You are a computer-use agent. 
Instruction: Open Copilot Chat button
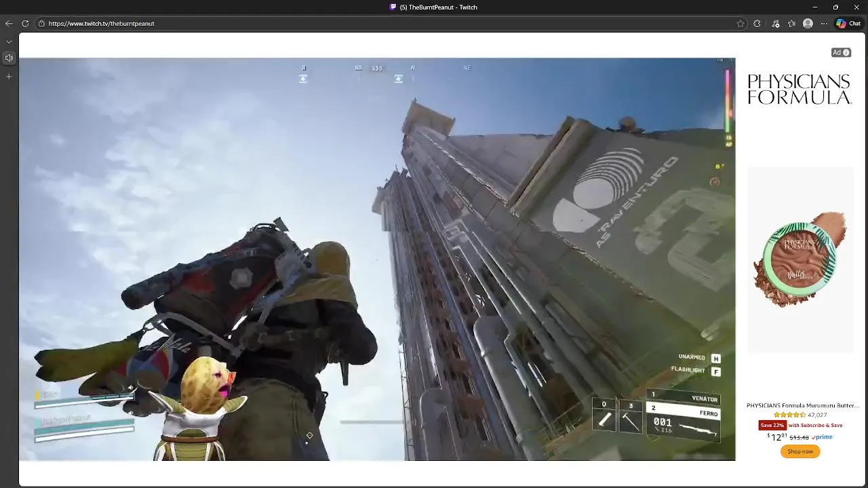coord(848,23)
